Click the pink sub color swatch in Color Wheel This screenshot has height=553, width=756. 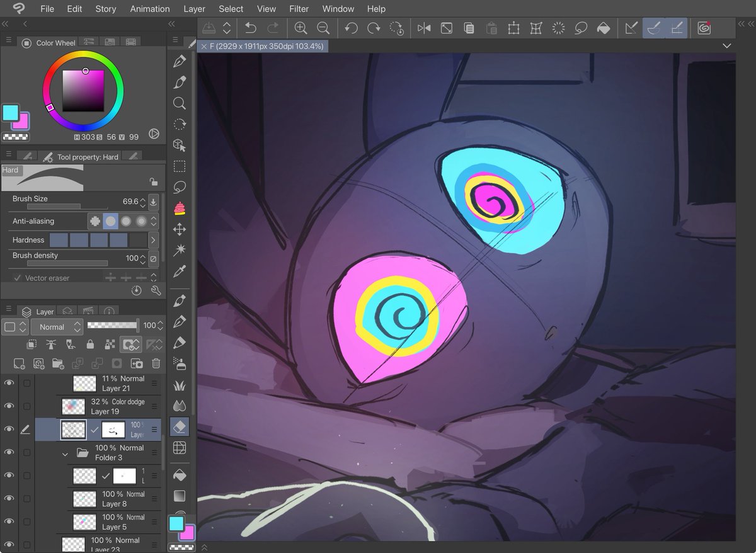pos(23,123)
